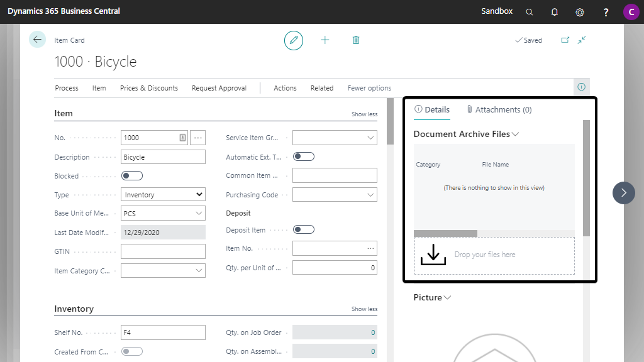644x362 pixels.
Task: Click the Category column header
Action: tap(428, 165)
